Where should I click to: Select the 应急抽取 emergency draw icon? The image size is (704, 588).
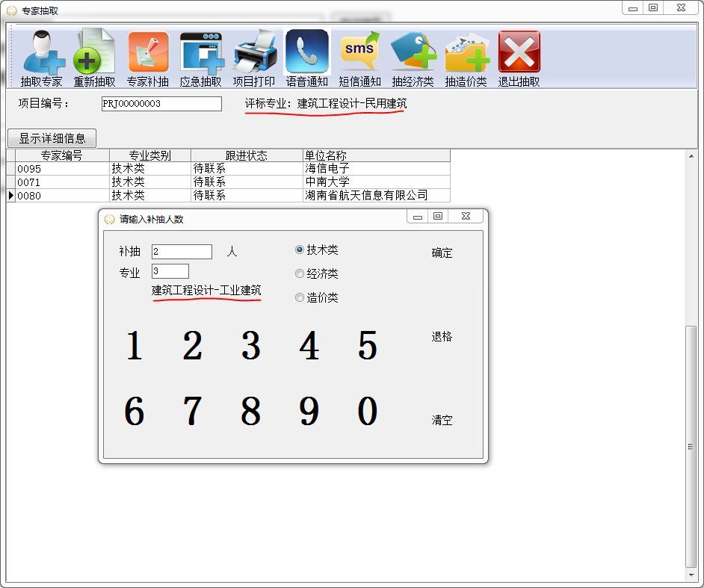pos(201,58)
